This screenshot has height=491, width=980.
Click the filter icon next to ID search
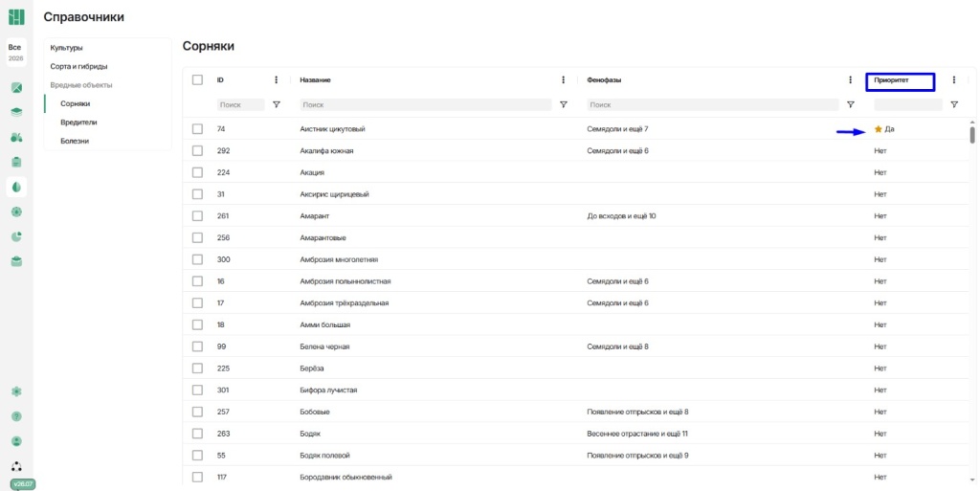pos(277,105)
